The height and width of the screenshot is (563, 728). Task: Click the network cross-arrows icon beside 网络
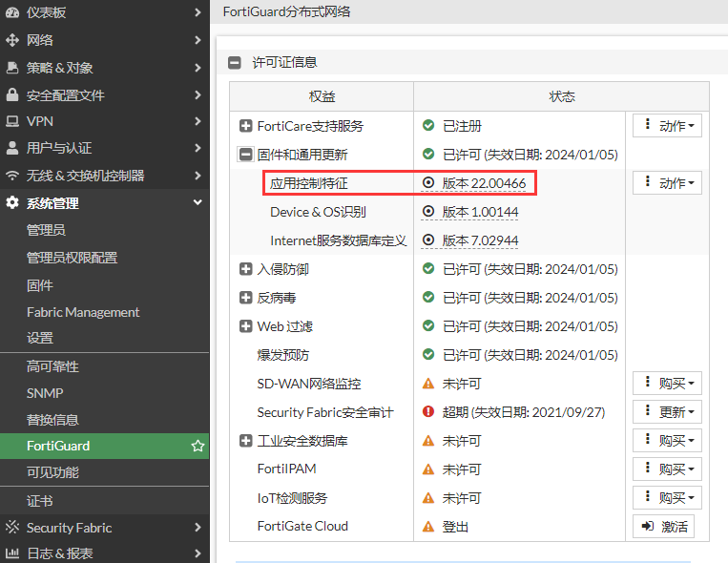[x=12, y=40]
